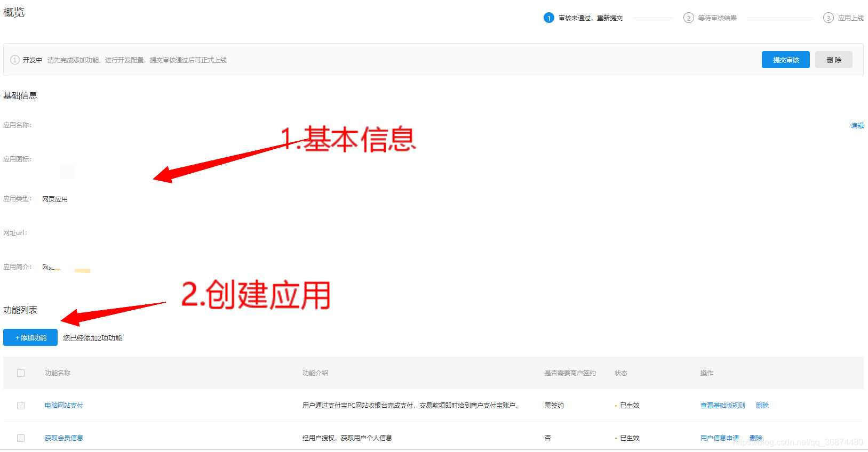
Task: Click 已生效 status in 获取会员信息 row
Action: 630,438
